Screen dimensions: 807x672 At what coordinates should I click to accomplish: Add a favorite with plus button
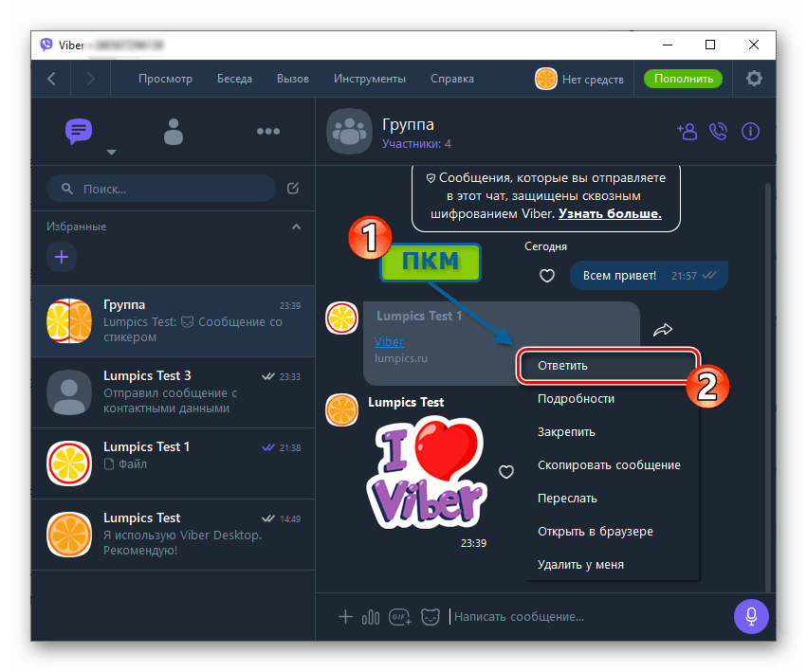[62, 257]
